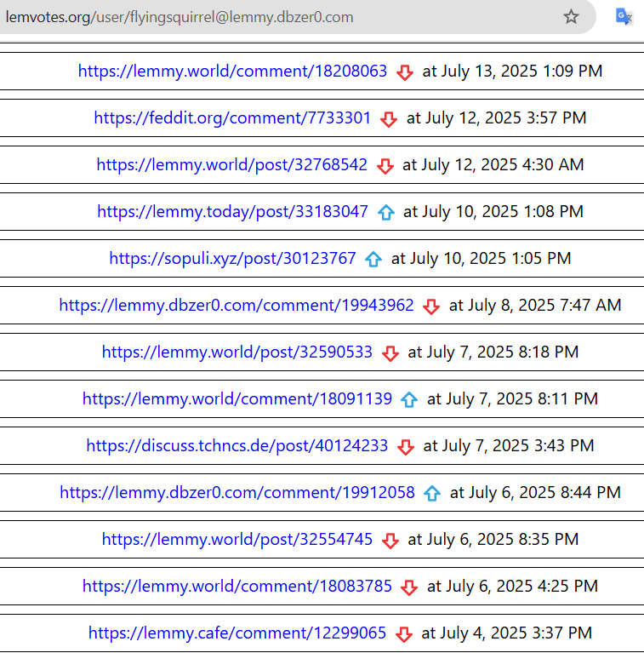Click upvote arrow beside comment 18091139
Image resolution: width=644 pixels, height=653 pixels.
(x=409, y=400)
